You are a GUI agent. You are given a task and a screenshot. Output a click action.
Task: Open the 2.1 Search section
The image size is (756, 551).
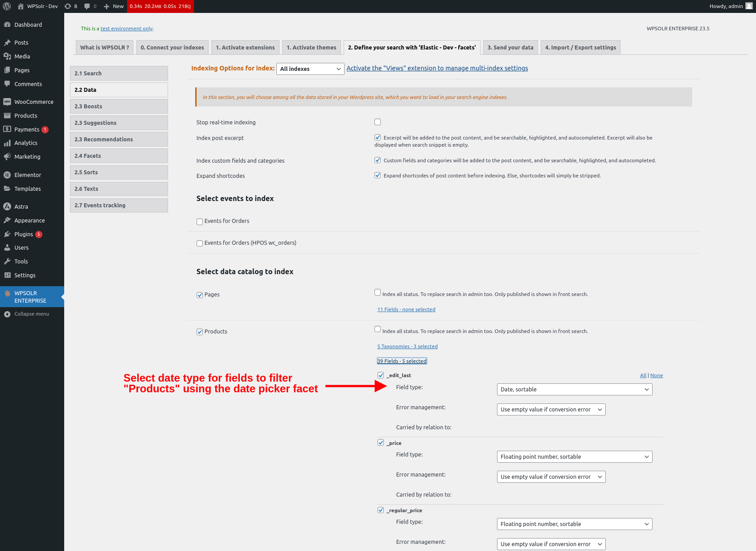coord(119,74)
